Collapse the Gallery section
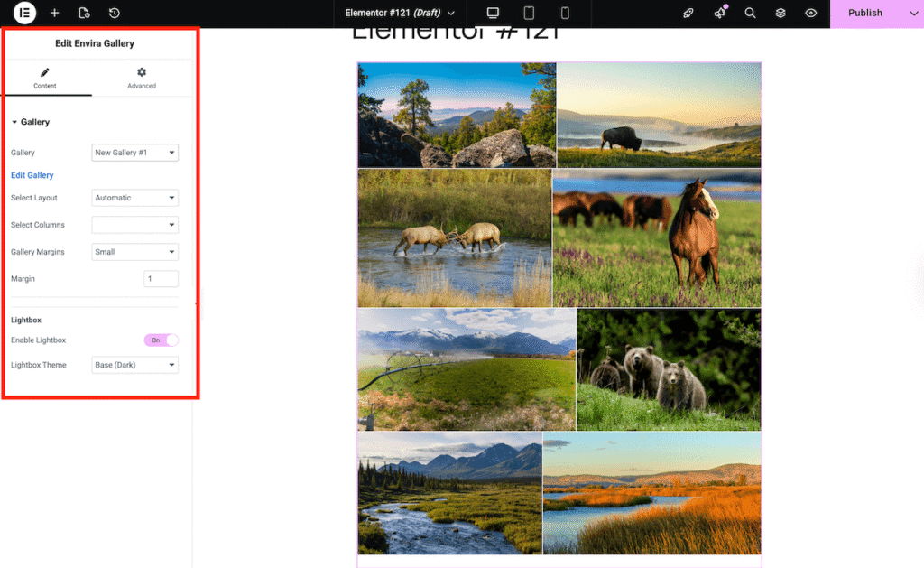This screenshot has width=924, height=568. coord(32,121)
